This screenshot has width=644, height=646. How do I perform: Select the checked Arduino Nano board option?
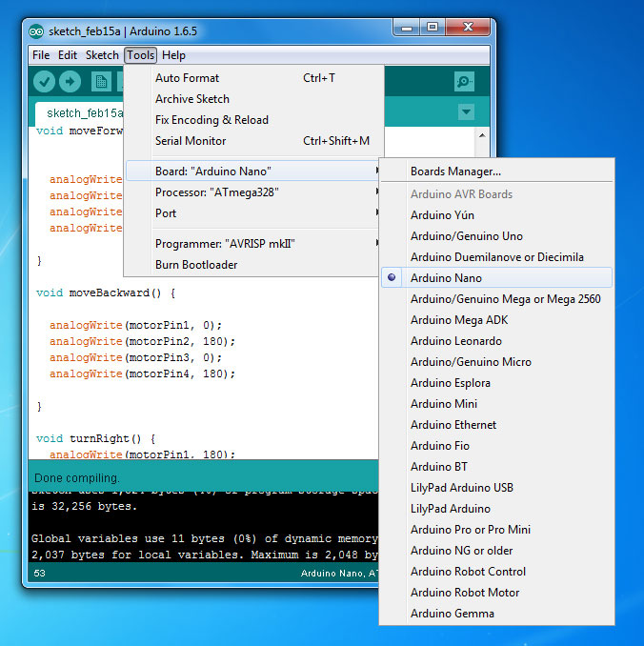click(x=496, y=277)
